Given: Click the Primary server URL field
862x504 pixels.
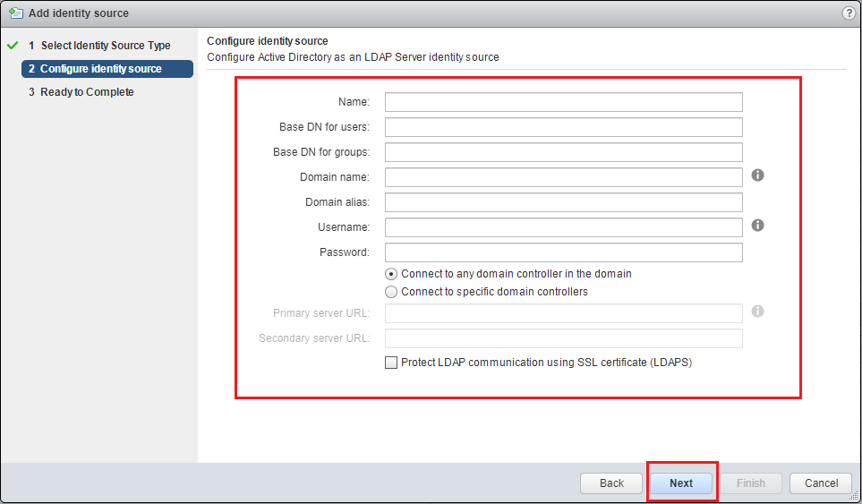Looking at the screenshot, I should pos(564,313).
